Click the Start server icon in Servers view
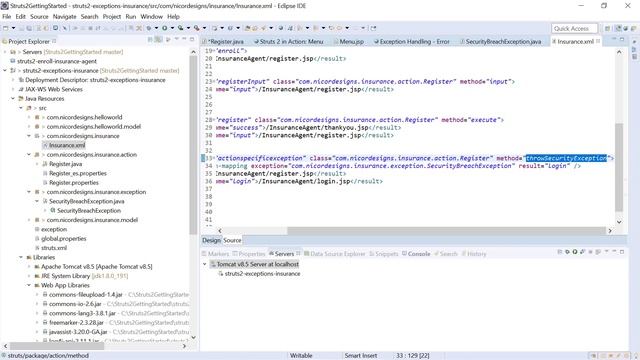The height and width of the screenshot is (360, 640). pyautogui.click(x=575, y=252)
